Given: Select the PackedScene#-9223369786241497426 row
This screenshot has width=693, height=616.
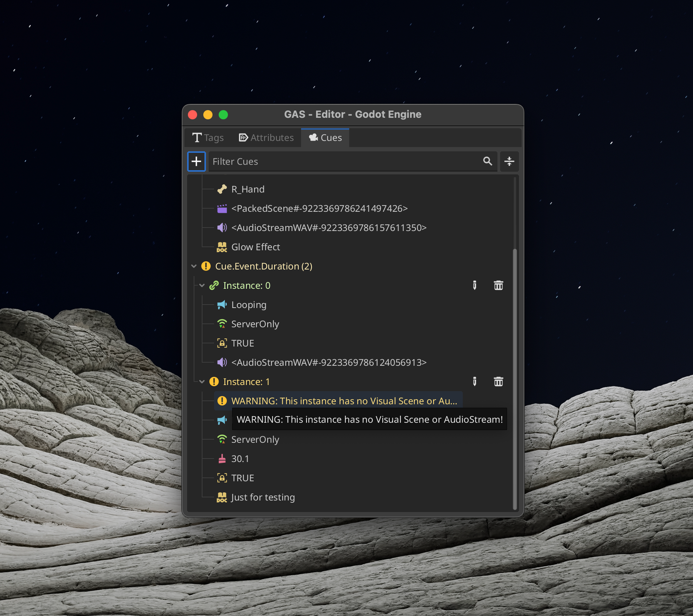Looking at the screenshot, I should pyautogui.click(x=319, y=209).
